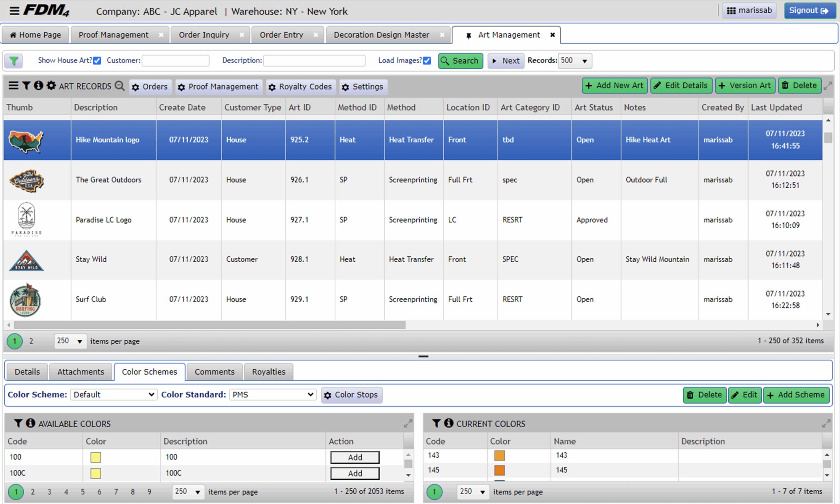Click the orange swatch for color 145
840x504 pixels.
pos(500,470)
